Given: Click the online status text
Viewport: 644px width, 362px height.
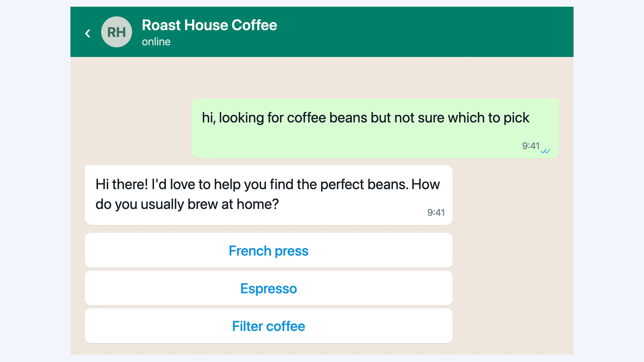Looking at the screenshot, I should coord(156,42).
